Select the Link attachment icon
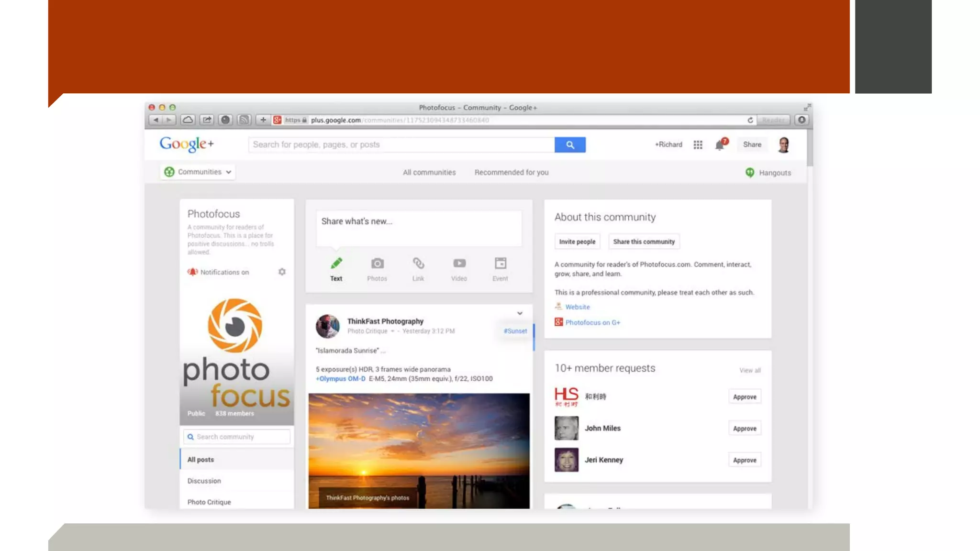This screenshot has height=551, width=980. [418, 264]
